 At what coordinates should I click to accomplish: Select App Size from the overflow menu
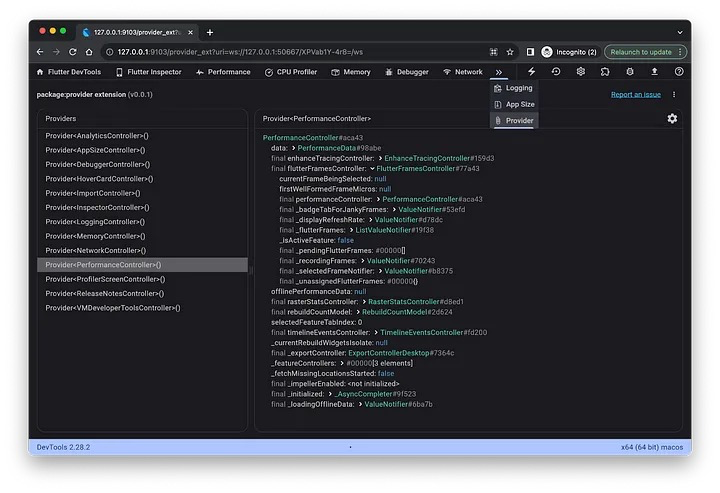pyautogui.click(x=514, y=104)
